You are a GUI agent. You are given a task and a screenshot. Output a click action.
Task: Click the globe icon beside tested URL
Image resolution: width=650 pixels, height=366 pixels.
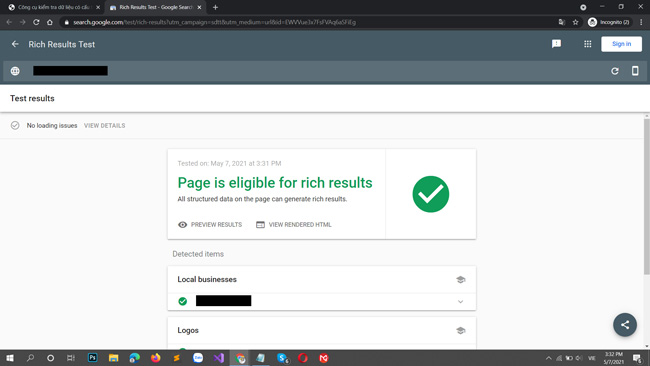click(x=15, y=71)
